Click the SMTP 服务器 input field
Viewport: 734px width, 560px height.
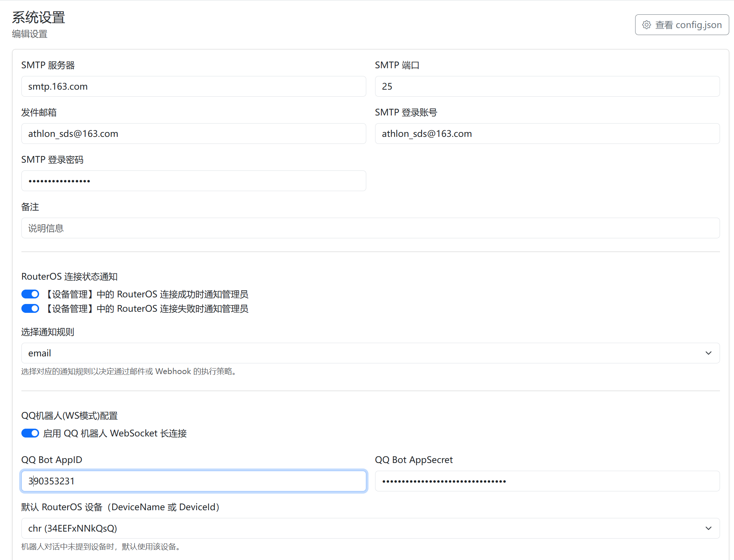[194, 86]
